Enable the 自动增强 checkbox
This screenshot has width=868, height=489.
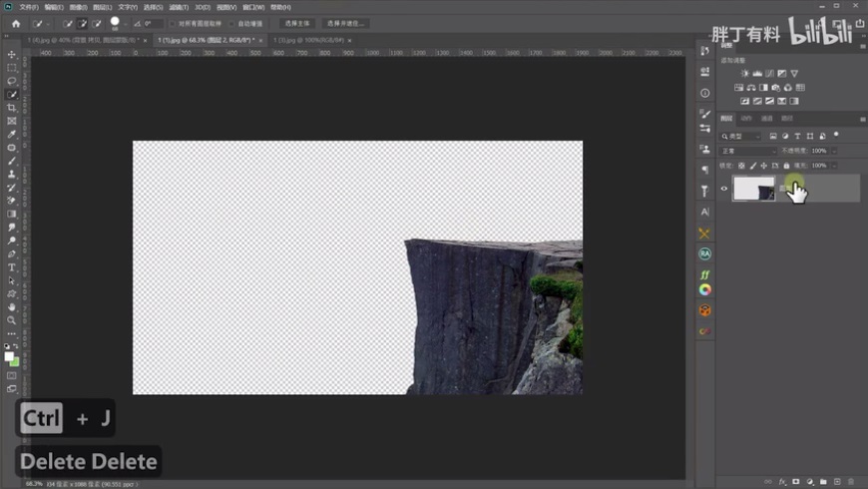point(230,23)
